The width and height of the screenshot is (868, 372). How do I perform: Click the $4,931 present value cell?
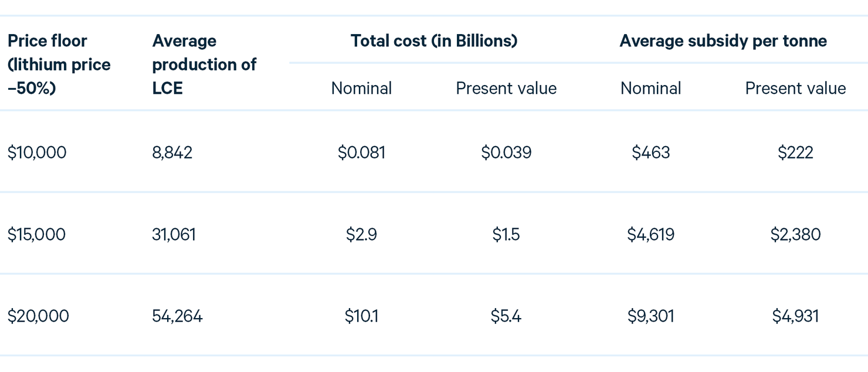click(795, 316)
